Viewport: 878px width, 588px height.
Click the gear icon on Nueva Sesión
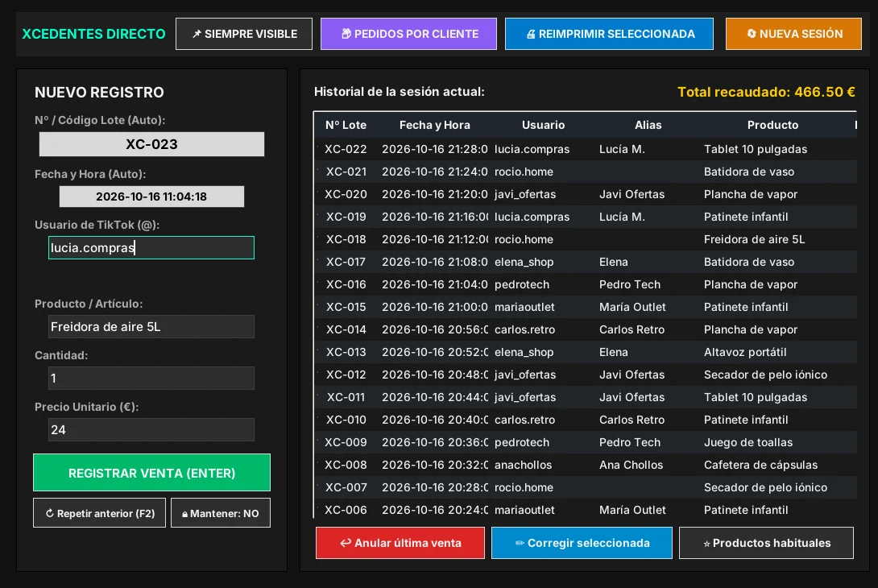752,34
